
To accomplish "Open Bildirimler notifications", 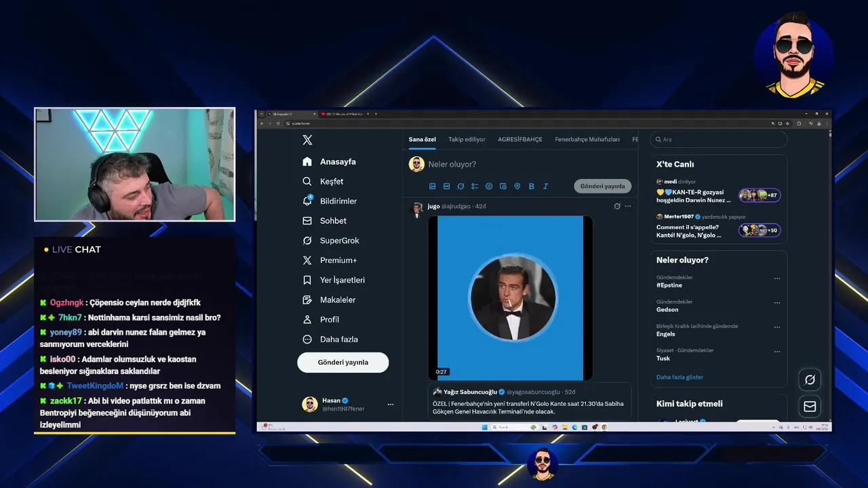I will click(330, 201).
